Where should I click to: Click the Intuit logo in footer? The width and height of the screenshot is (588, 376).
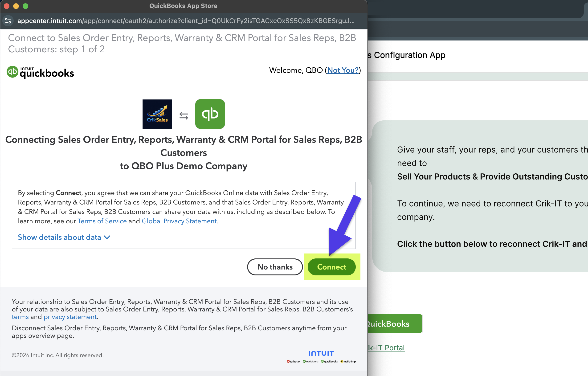click(x=321, y=353)
